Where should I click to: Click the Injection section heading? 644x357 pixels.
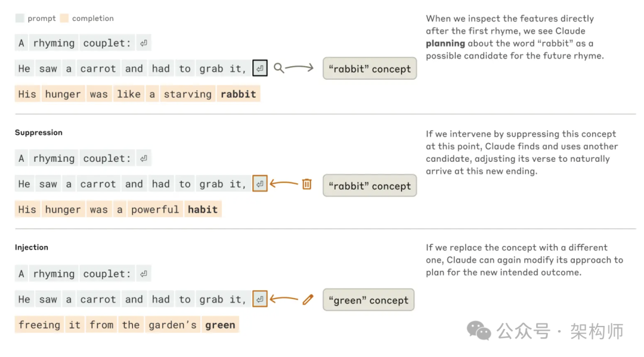coord(32,247)
